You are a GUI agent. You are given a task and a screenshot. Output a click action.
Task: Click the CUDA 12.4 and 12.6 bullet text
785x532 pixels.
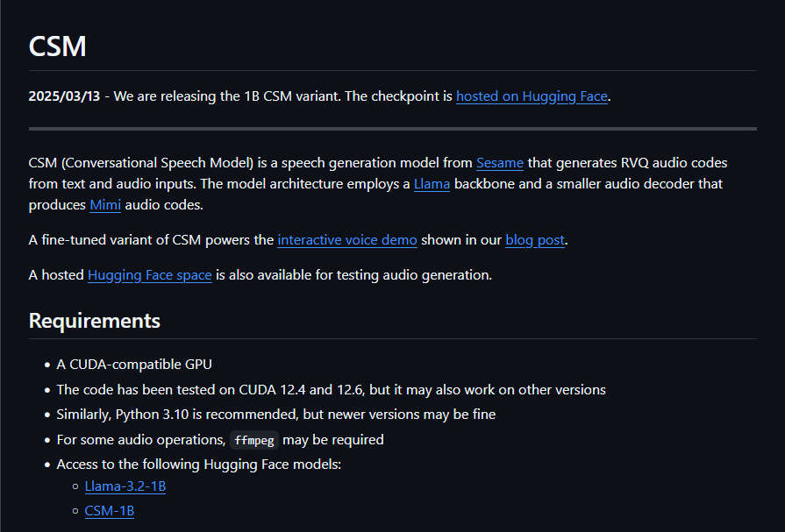331,389
